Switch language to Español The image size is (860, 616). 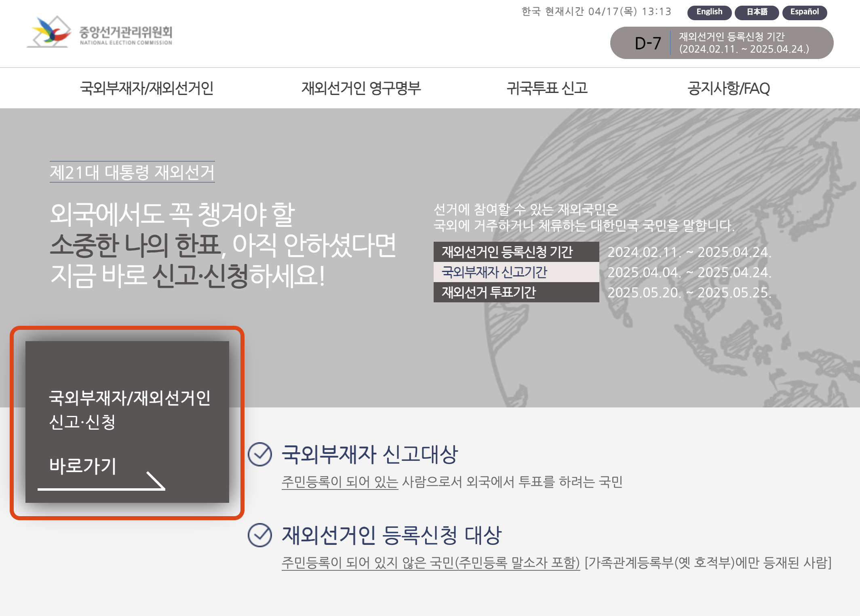[804, 12]
